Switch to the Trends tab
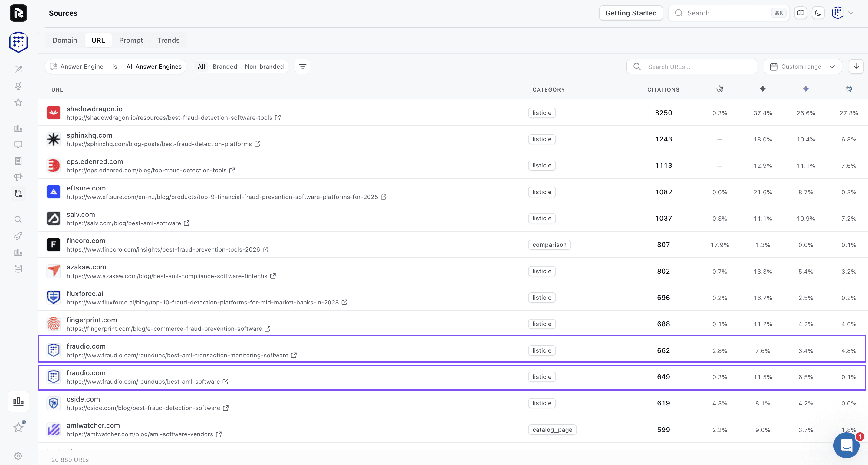 click(x=168, y=41)
